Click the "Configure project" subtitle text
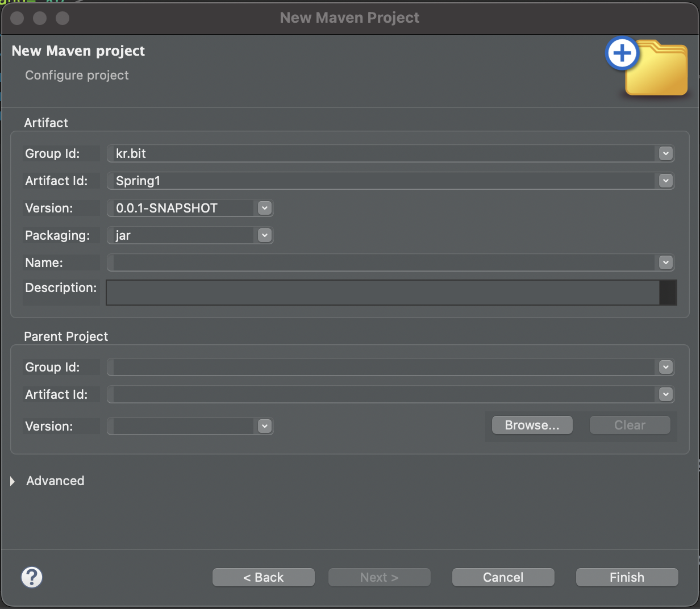Image resolution: width=700 pixels, height=609 pixels. point(77,75)
